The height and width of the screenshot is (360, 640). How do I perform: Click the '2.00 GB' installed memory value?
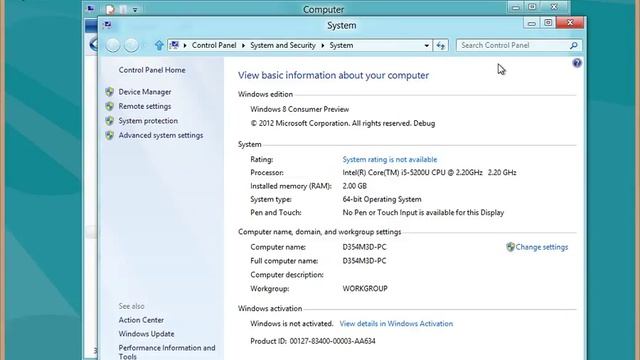[354, 186]
